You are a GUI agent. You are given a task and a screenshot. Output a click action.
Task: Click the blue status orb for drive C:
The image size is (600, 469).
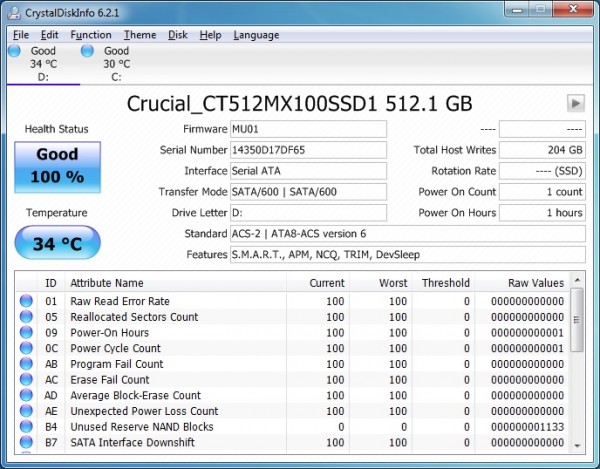pyautogui.click(x=87, y=50)
